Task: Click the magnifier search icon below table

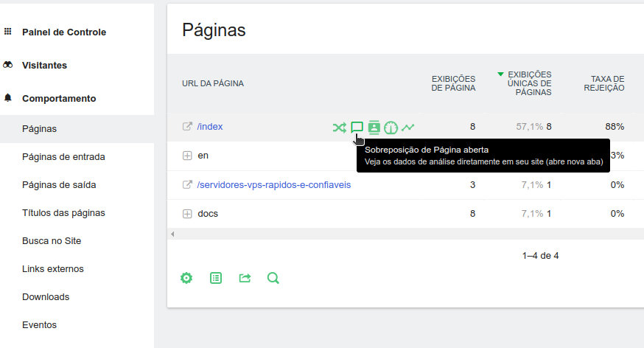Action: point(273,278)
